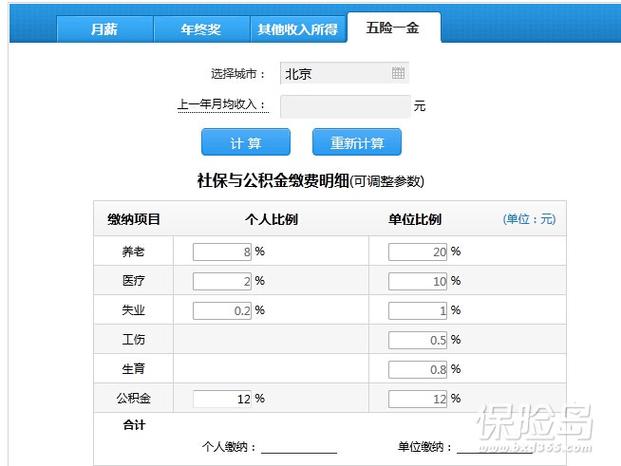Click the 单位缴纳 total label

(x=425, y=447)
